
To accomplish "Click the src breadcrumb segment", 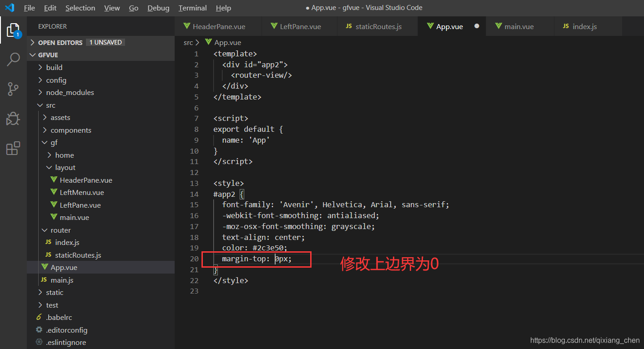I will 188,42.
